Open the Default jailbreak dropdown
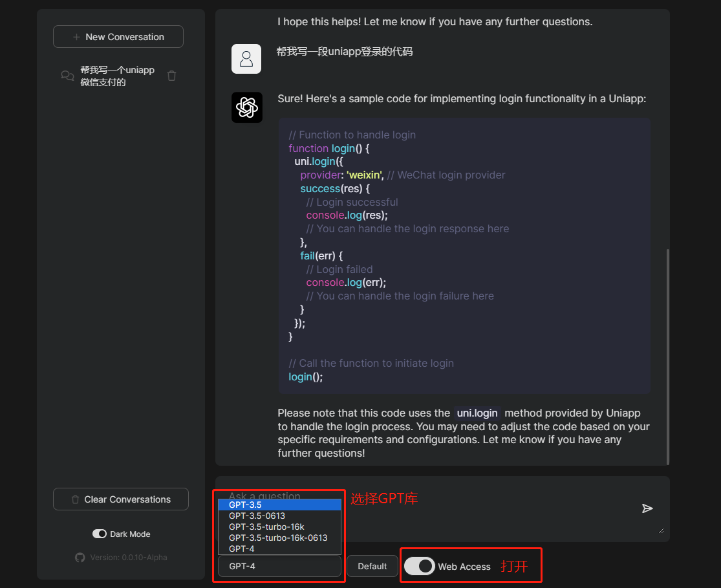This screenshot has width=721, height=588. click(372, 567)
